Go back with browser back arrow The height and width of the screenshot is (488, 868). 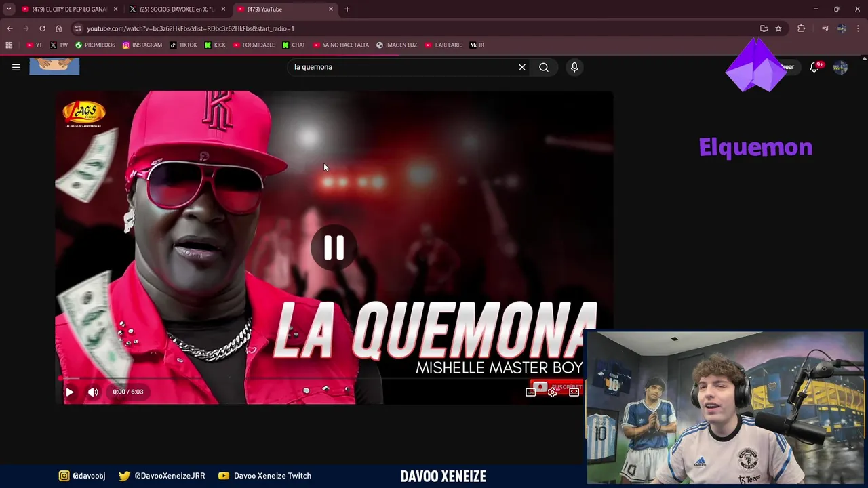9,28
